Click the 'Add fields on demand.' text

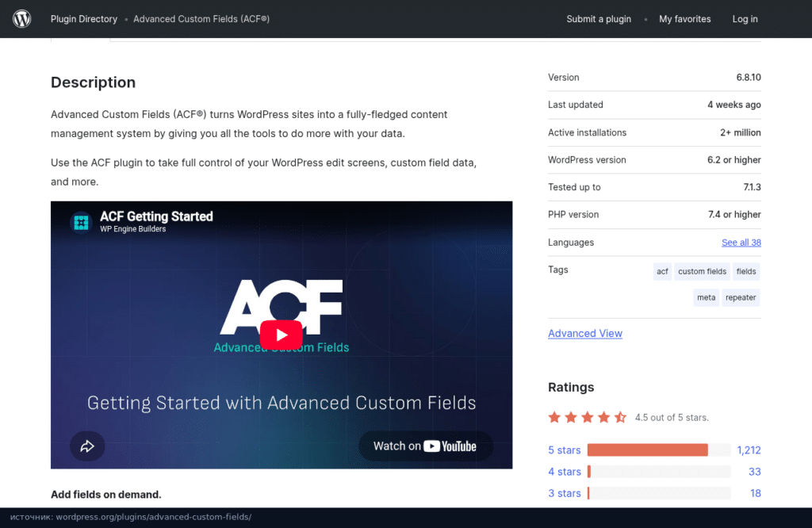pos(106,495)
